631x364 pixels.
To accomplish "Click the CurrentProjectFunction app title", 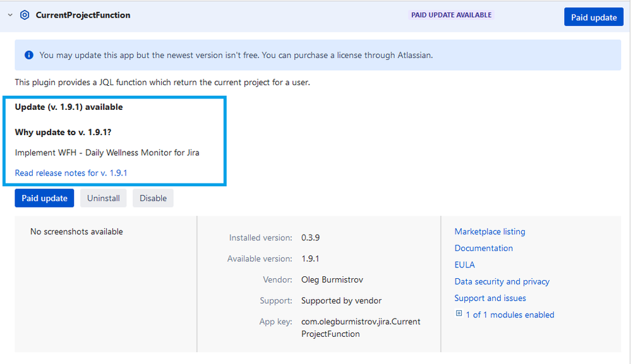I will 83,15.
